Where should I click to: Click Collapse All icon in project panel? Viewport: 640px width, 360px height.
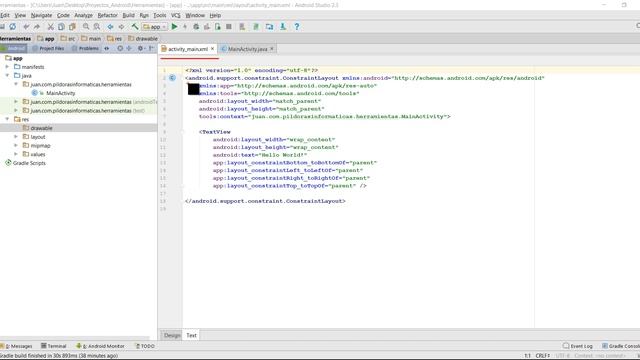[x=129, y=48]
